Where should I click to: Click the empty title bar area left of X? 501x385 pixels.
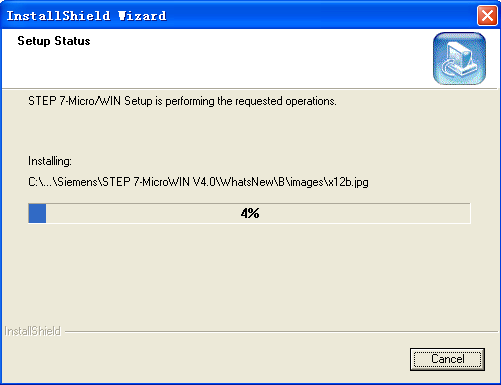tap(322, 16)
